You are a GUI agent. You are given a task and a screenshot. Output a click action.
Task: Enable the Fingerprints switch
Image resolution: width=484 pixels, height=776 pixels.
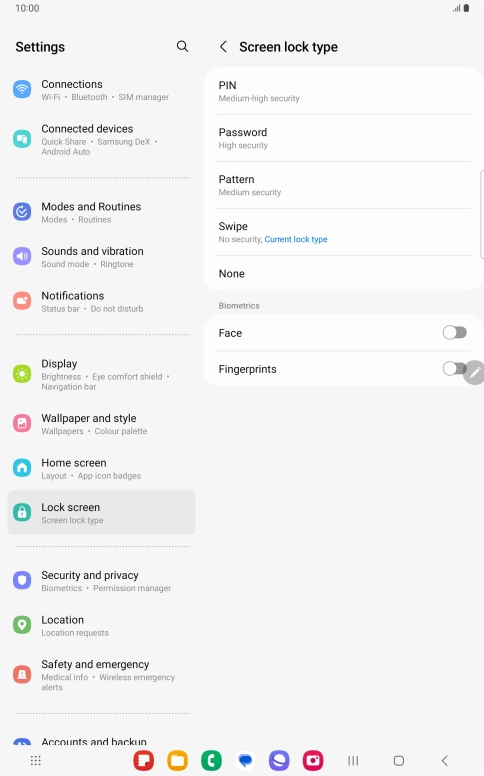tap(453, 369)
